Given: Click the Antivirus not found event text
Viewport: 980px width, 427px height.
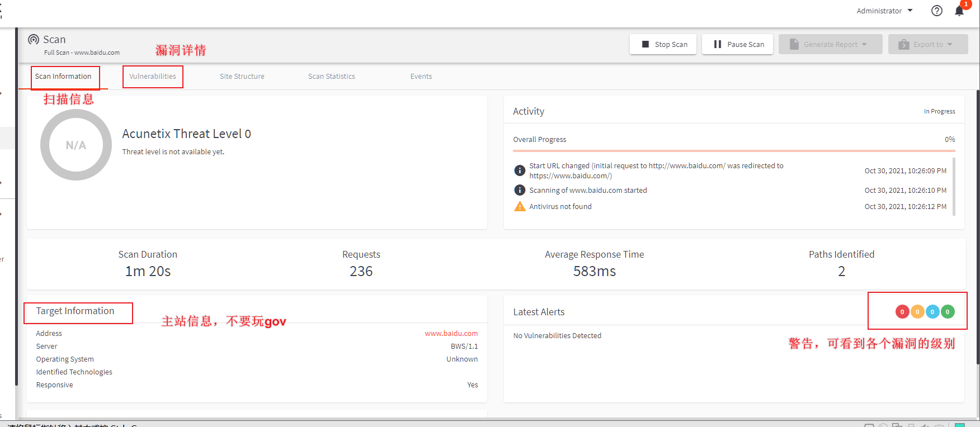Looking at the screenshot, I should tap(560, 207).
